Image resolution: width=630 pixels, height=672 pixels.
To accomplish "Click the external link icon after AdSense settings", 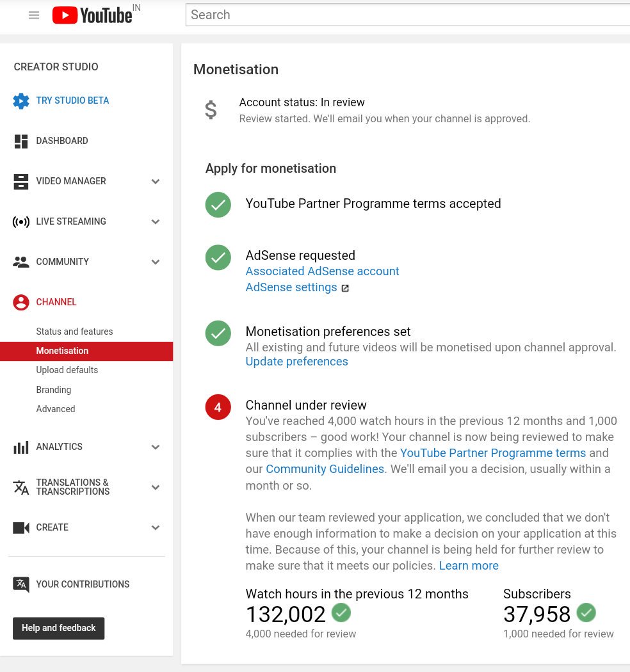I will tap(345, 288).
